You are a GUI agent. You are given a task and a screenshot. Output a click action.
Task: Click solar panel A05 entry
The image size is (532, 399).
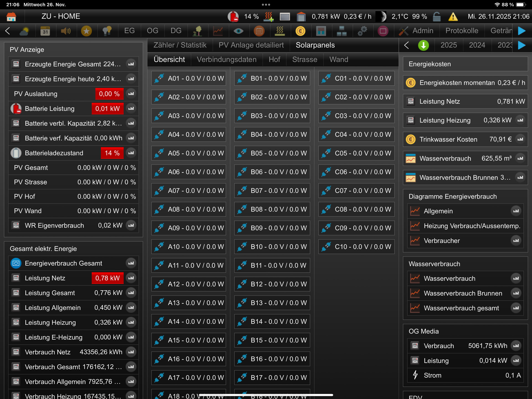click(x=189, y=153)
